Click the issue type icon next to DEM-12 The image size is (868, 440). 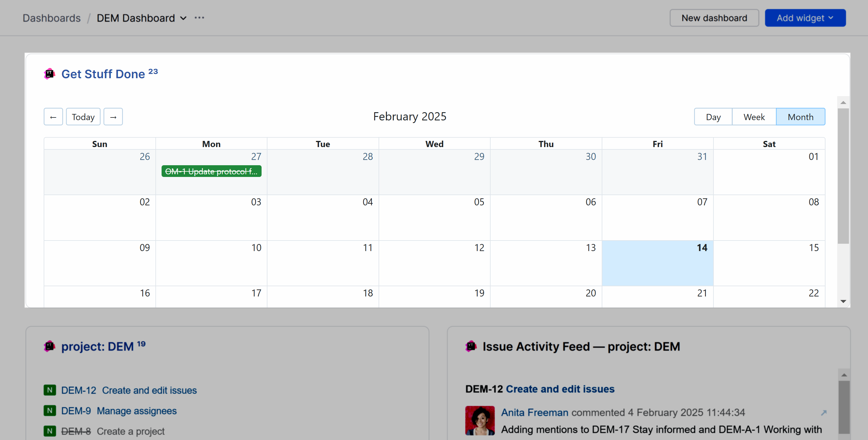[50, 390]
